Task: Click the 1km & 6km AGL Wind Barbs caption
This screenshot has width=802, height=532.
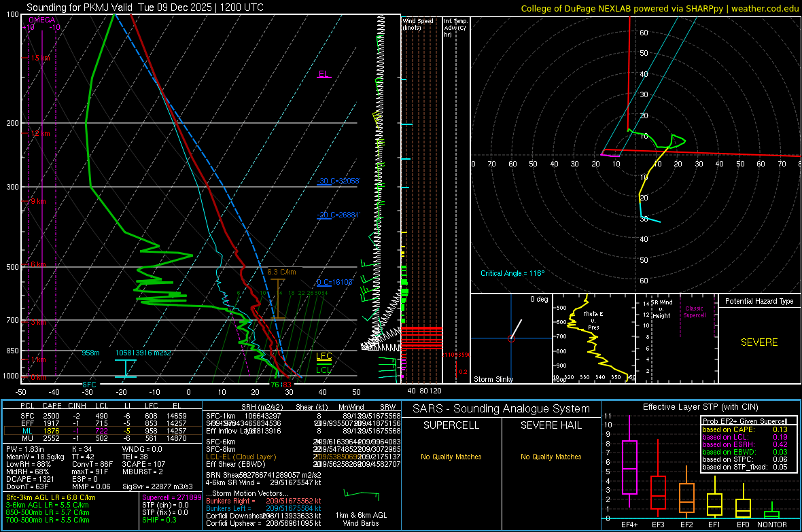Action: pyautogui.click(x=361, y=519)
